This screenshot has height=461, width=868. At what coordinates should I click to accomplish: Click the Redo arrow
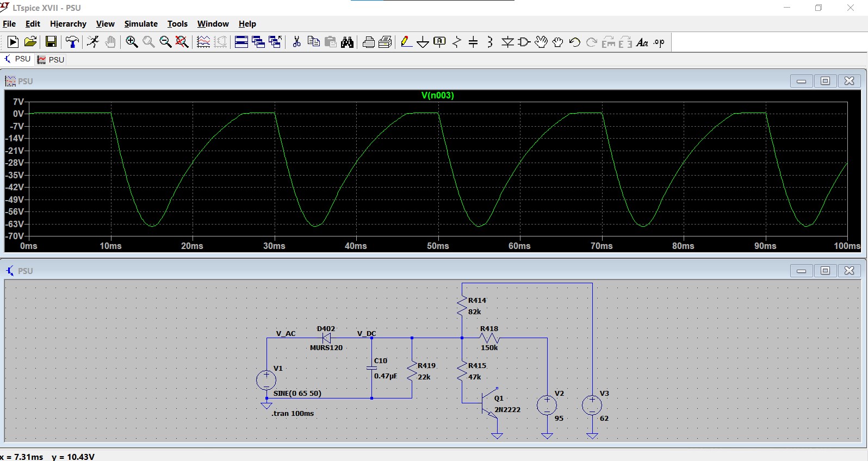click(592, 42)
